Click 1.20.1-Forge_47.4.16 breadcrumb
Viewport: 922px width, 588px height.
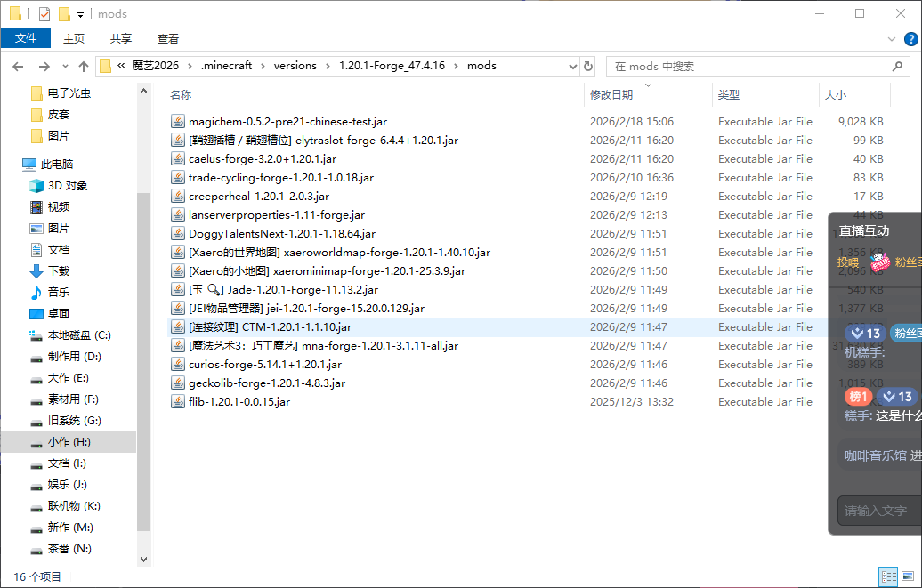(392, 66)
